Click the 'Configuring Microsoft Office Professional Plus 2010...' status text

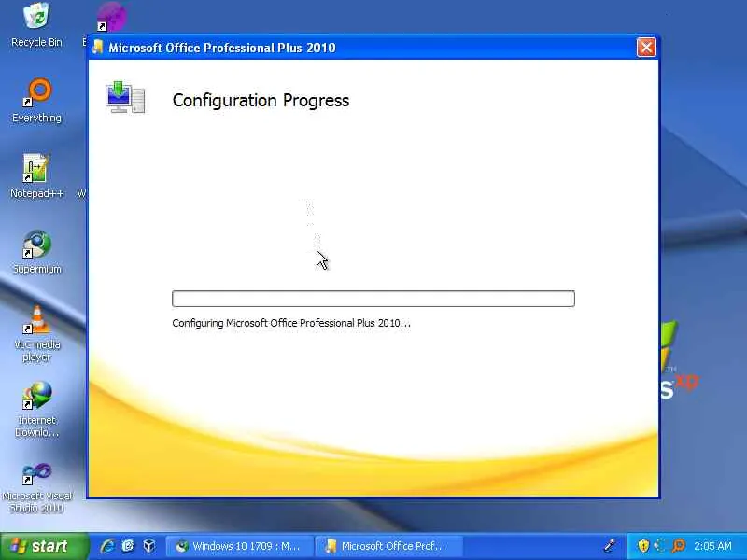pos(291,323)
